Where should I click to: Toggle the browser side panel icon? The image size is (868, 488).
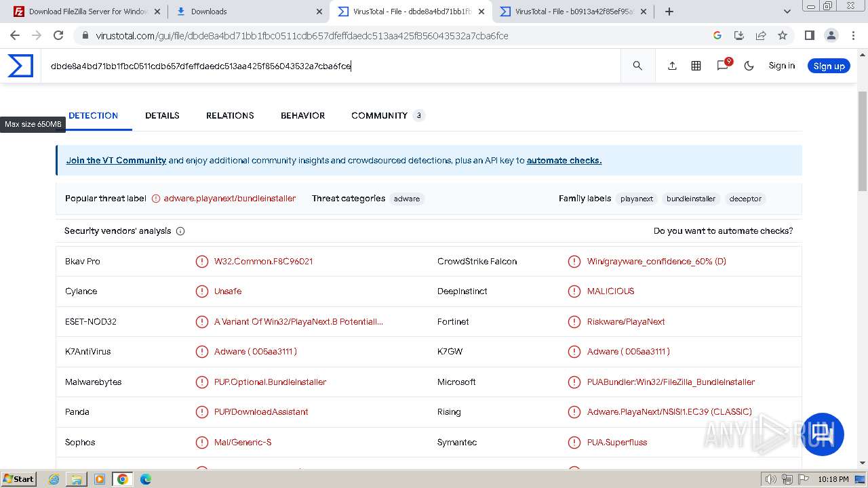pyautogui.click(x=809, y=35)
